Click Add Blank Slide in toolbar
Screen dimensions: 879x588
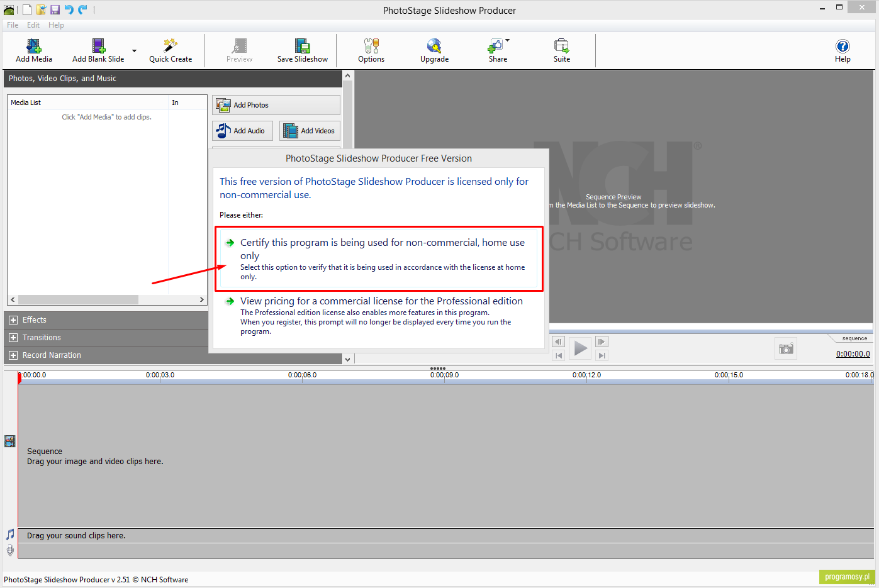click(98, 50)
